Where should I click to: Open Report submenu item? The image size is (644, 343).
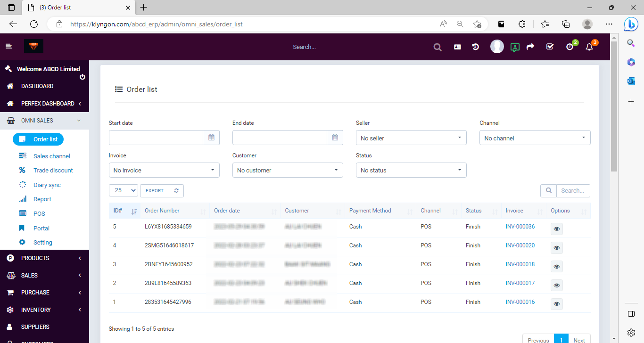tap(42, 199)
